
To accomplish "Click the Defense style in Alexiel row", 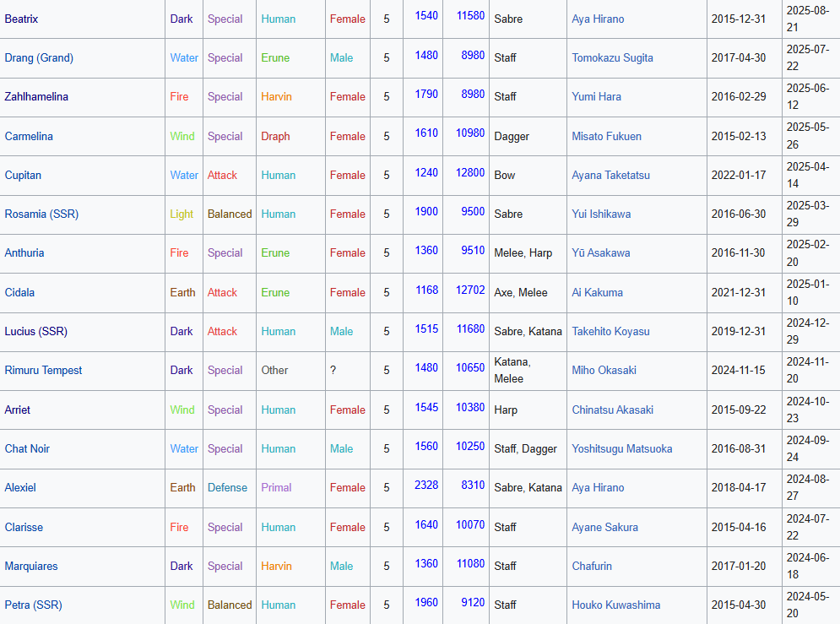I will coord(228,487).
